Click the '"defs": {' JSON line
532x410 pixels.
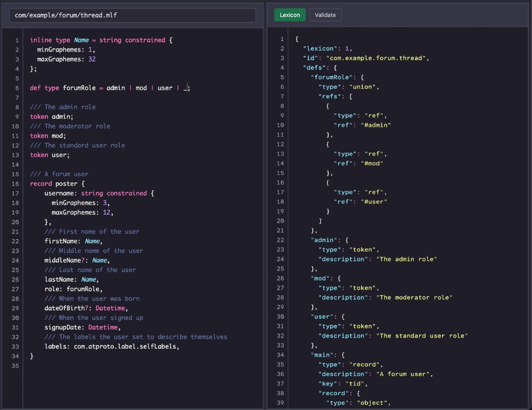pyautogui.click(x=320, y=68)
